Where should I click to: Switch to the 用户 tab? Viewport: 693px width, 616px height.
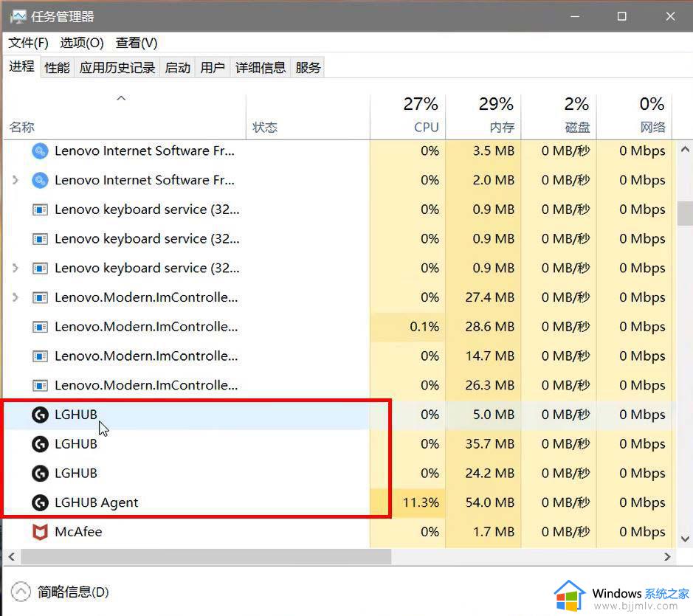click(x=213, y=68)
